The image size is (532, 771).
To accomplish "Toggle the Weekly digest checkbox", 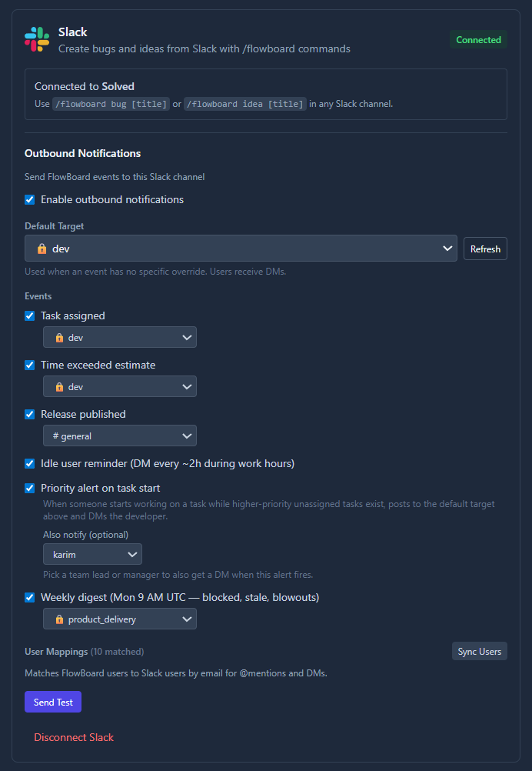I will click(30, 597).
